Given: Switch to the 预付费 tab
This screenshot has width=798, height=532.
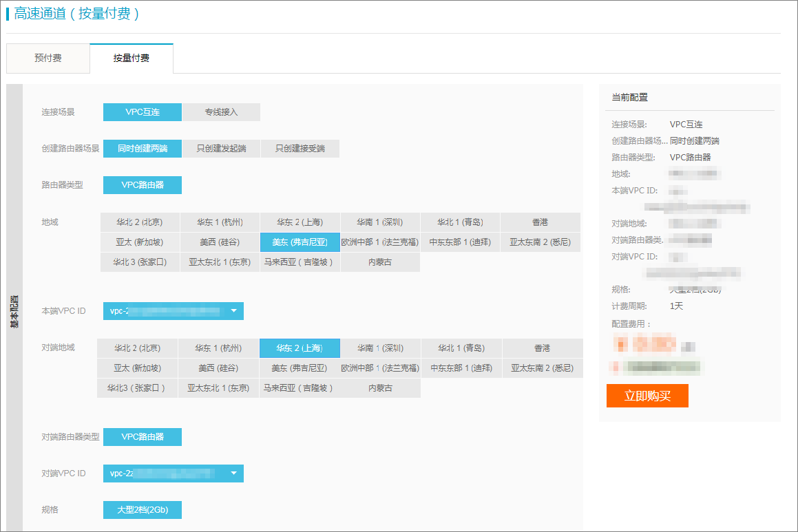Looking at the screenshot, I should [x=48, y=58].
